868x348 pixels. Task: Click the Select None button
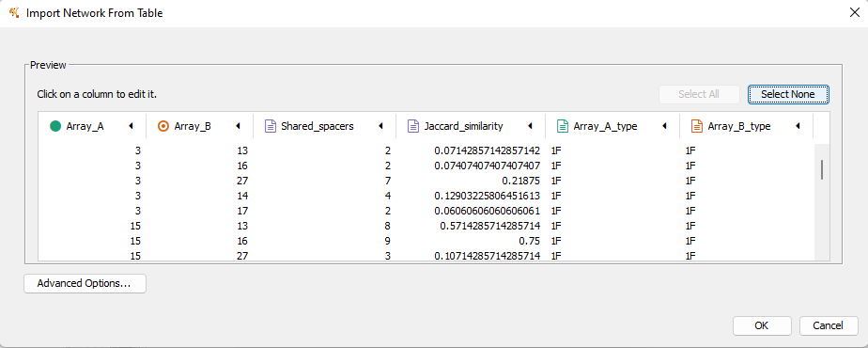point(788,94)
